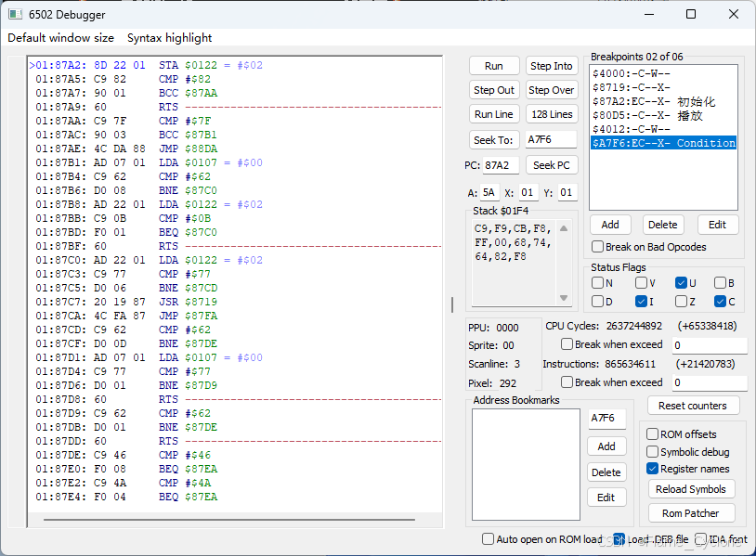Edit the selected breakpoint
This screenshot has height=556, width=756.
(x=717, y=225)
